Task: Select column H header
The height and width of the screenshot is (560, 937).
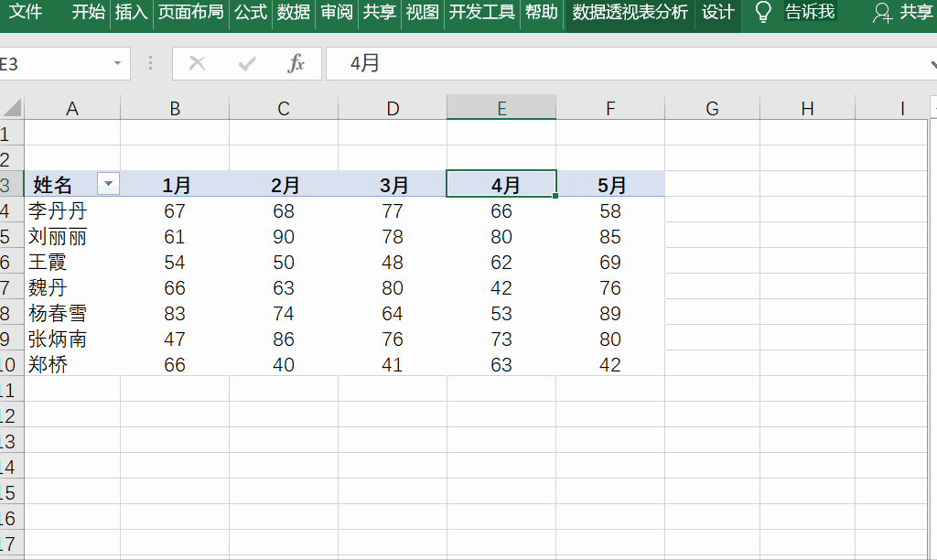Action: (807, 108)
